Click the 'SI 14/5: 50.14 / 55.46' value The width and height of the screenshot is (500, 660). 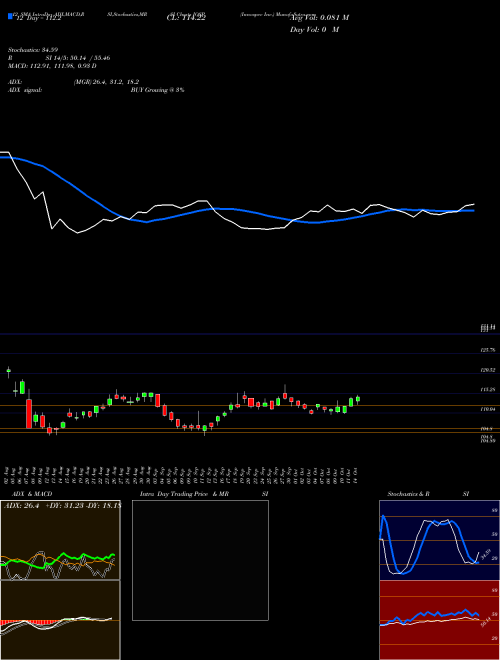78,58
